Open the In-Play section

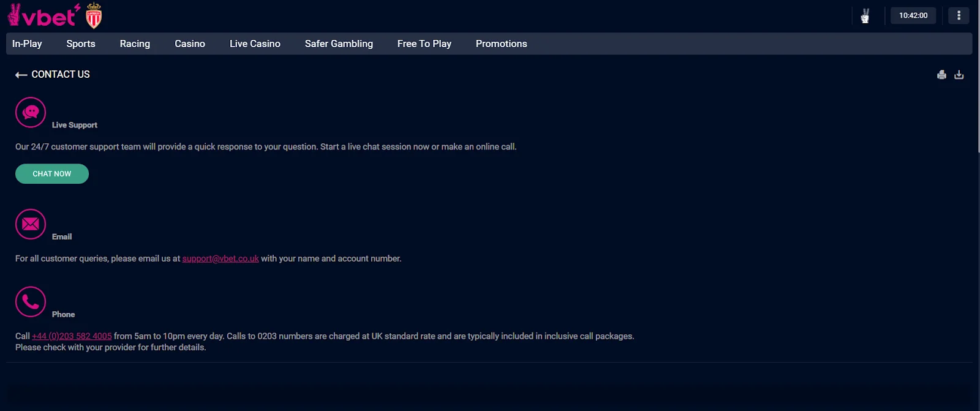click(27, 43)
